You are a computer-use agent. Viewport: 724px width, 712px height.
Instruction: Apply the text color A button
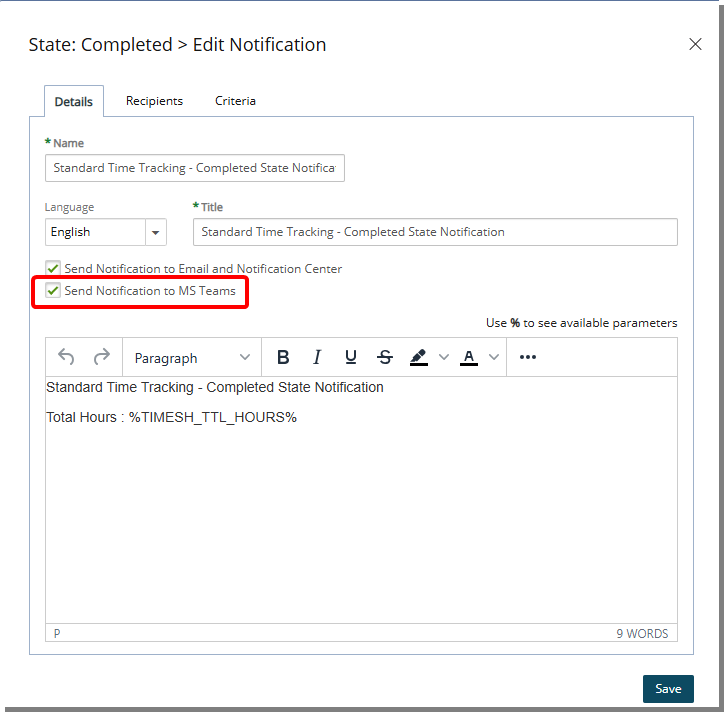pyautogui.click(x=469, y=357)
